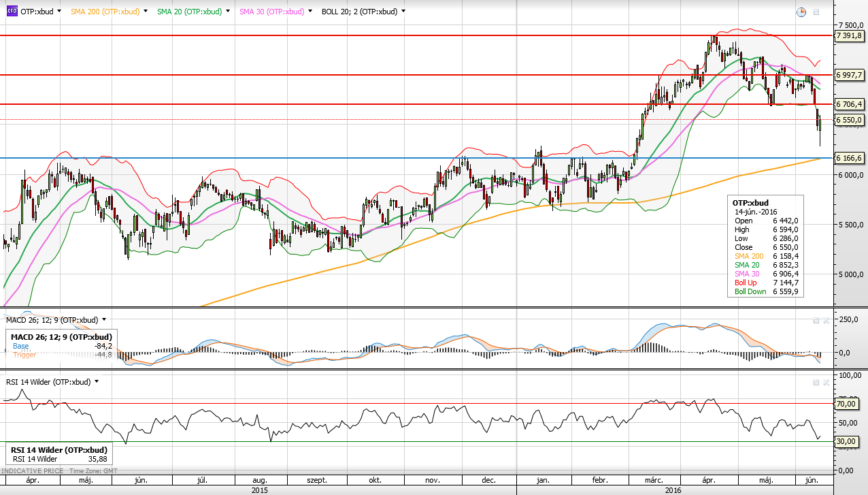Maximize the main price chart panel
868x495 pixels.
coord(816,12)
